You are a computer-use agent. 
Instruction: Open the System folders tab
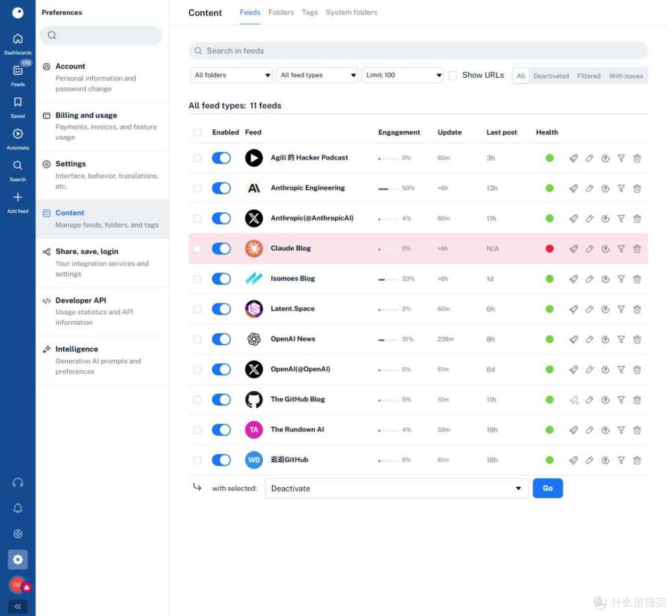pyautogui.click(x=352, y=12)
